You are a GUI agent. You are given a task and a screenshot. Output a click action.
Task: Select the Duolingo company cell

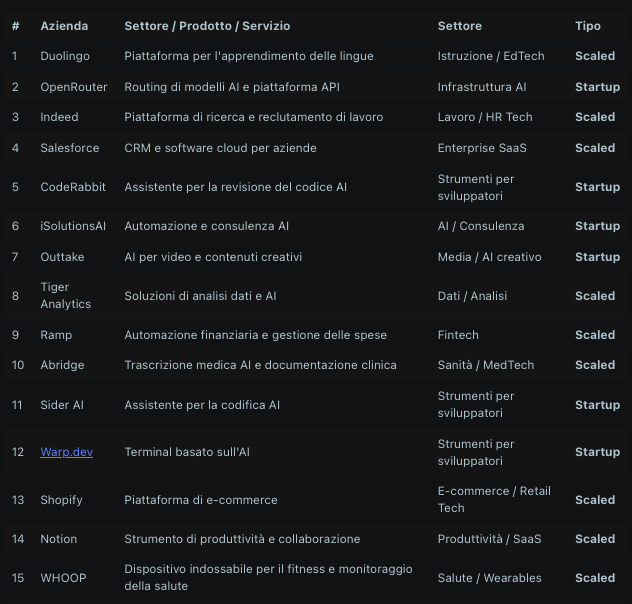click(x=64, y=57)
